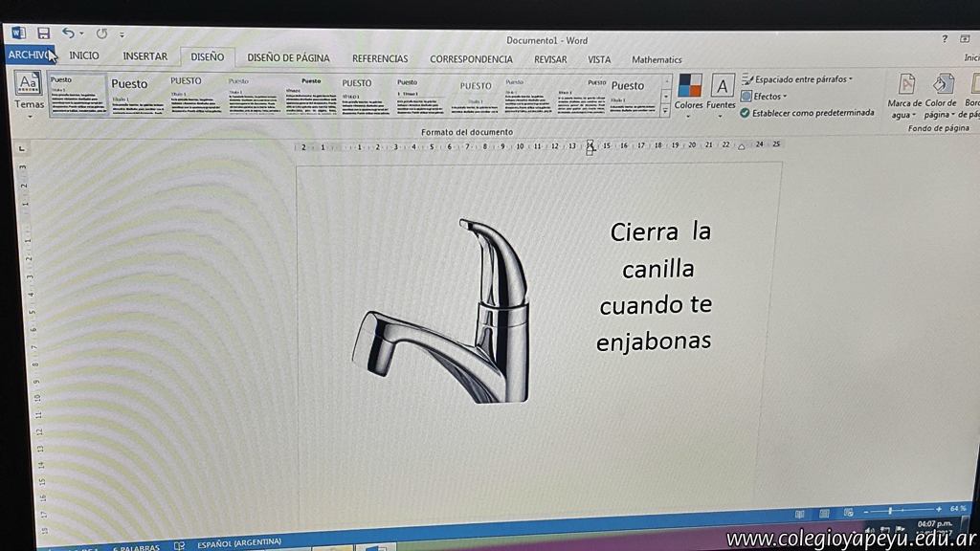Switch to the INSERTAR tab
Viewport: 980px width, 551px height.
tap(145, 56)
